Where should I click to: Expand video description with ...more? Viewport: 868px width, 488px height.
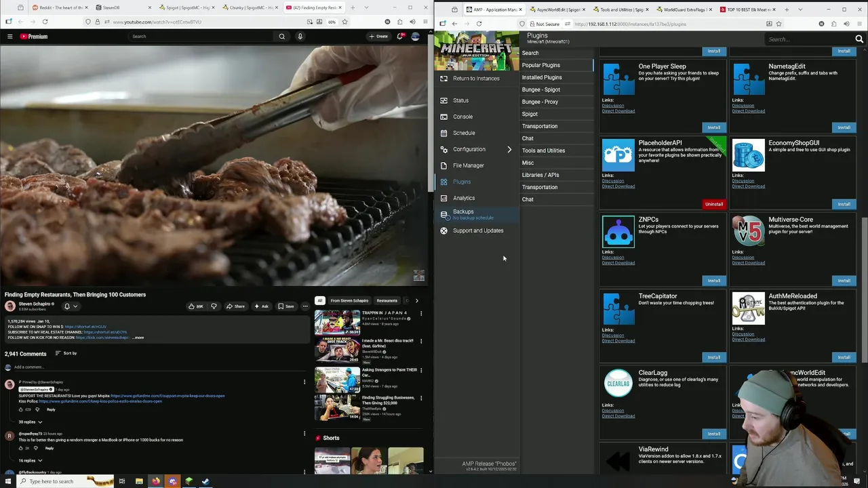click(138, 338)
